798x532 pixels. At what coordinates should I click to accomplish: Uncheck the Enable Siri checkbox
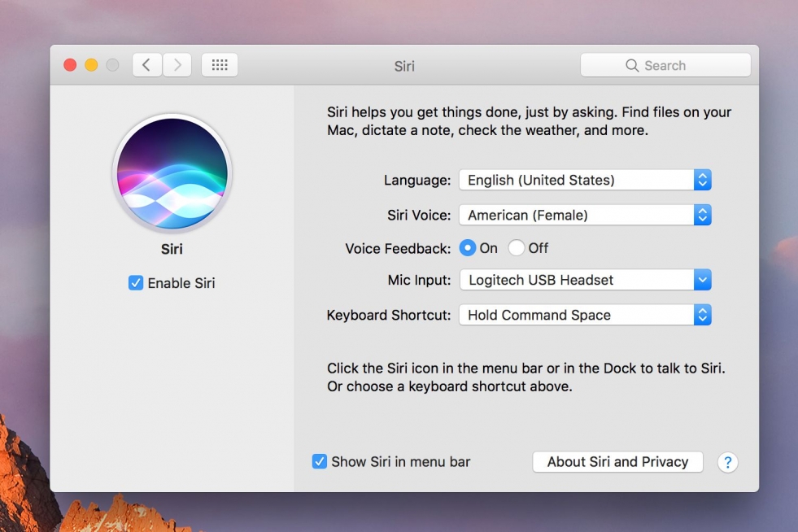click(x=136, y=283)
